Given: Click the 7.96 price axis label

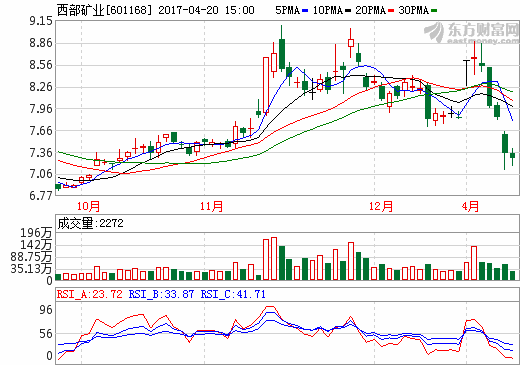Looking at the screenshot, I should [41, 109].
